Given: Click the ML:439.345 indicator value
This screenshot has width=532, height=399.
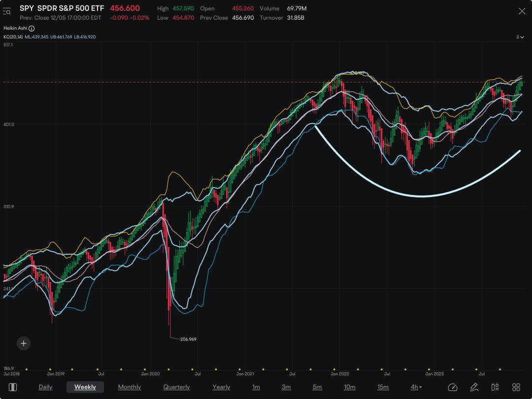Looking at the screenshot, I should [x=36, y=36].
